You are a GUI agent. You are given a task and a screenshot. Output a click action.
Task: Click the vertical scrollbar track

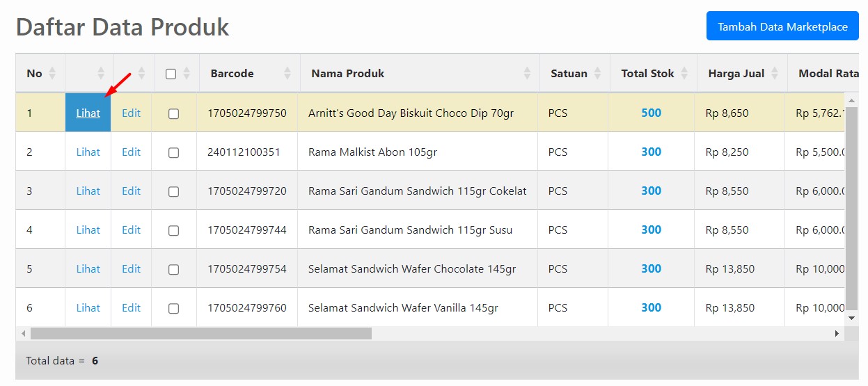(x=852, y=209)
